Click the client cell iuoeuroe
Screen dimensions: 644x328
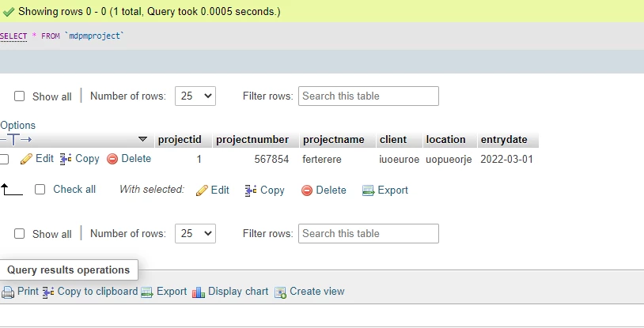point(399,160)
